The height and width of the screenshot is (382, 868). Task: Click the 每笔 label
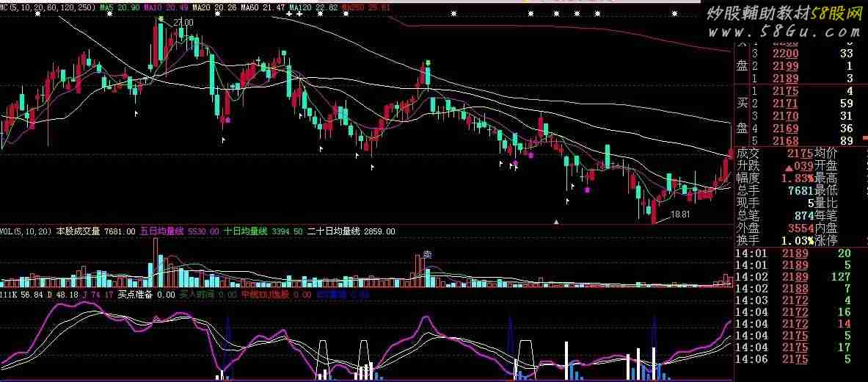coord(826,216)
